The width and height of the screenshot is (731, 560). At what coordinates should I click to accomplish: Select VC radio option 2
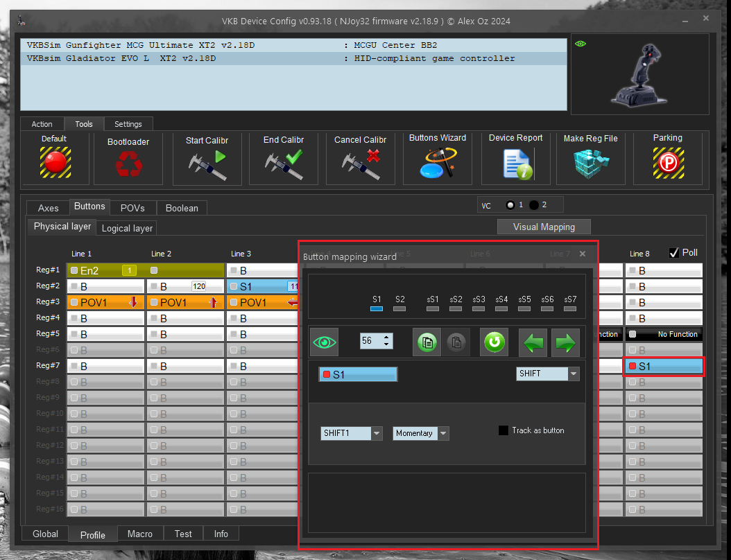coord(533,205)
